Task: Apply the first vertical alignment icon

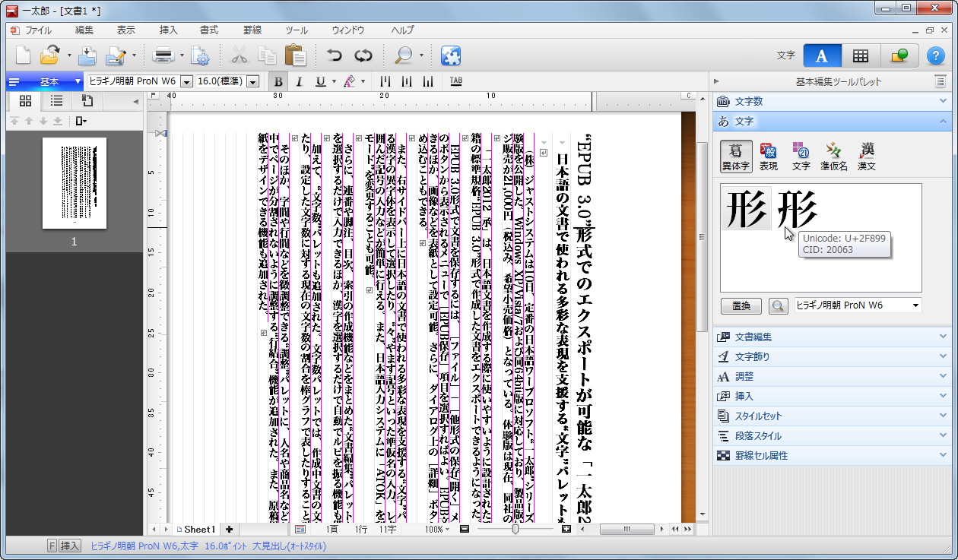Action: tap(385, 81)
